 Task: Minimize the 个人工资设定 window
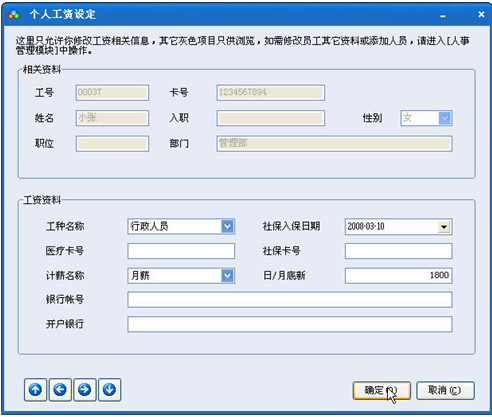pyautogui.click(x=443, y=15)
